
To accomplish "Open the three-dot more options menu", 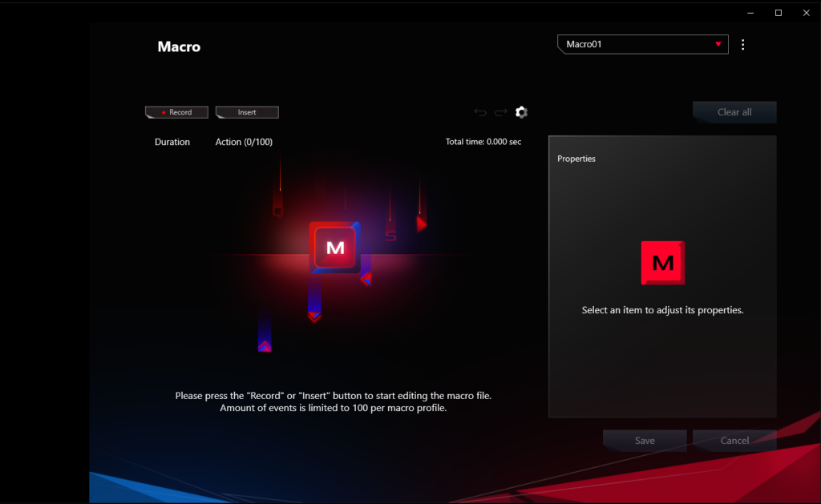I will coord(742,45).
